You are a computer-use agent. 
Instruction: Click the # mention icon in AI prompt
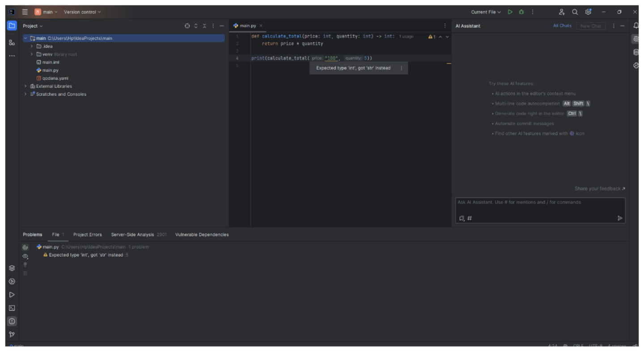[470, 218]
